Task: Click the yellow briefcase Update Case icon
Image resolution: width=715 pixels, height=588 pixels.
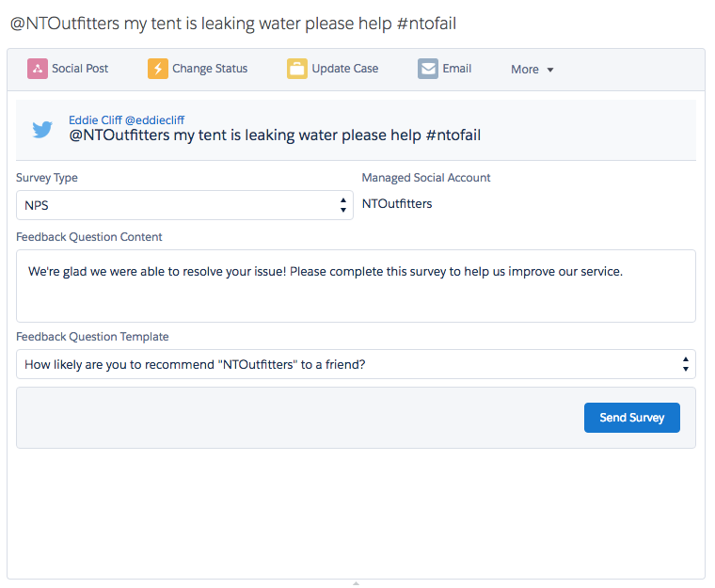Action: coord(297,69)
